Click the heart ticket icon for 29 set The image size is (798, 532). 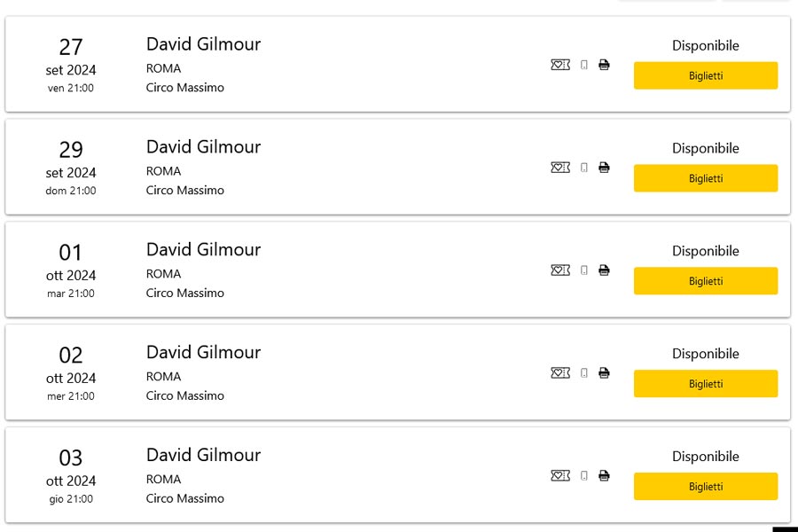click(x=560, y=168)
